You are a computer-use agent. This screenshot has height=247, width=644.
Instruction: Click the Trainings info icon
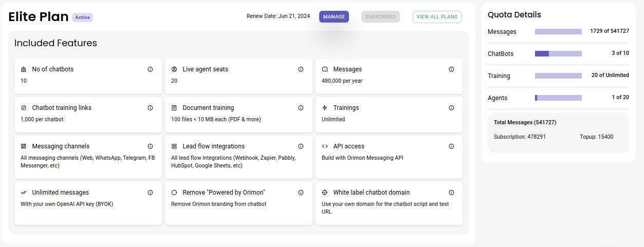click(451, 108)
